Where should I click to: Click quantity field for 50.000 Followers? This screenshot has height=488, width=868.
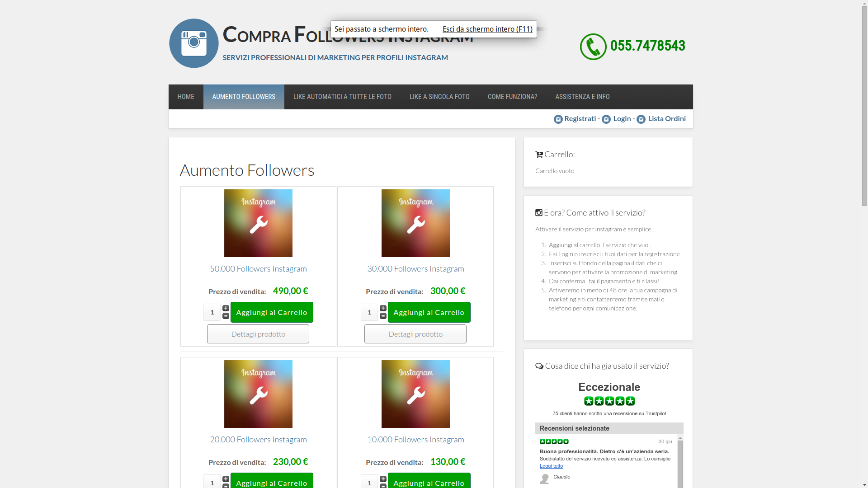(212, 312)
